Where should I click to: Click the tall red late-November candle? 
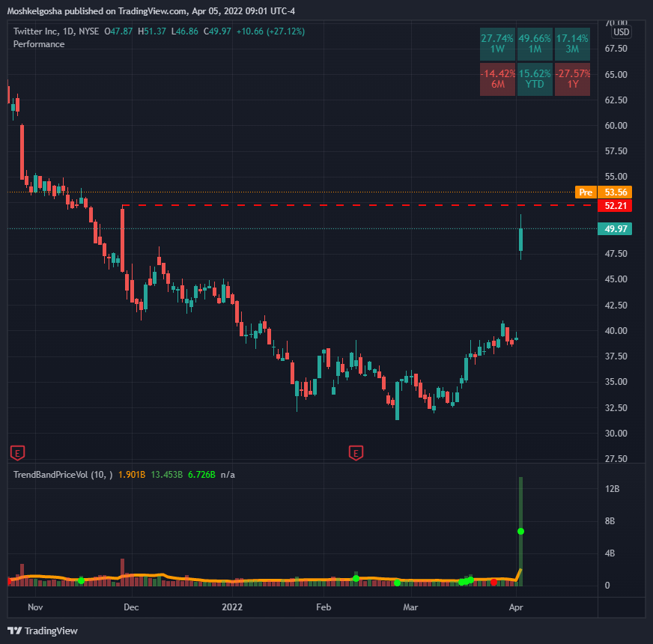coord(123,240)
